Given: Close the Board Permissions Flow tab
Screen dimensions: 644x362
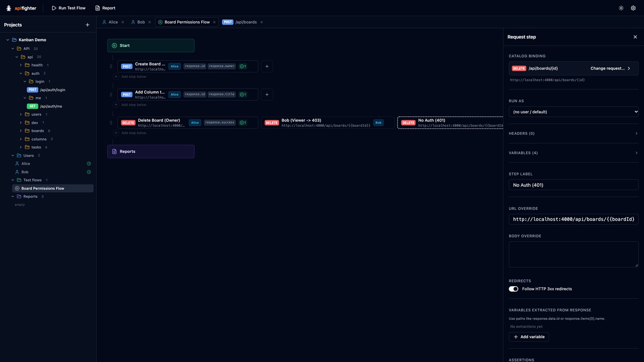Looking at the screenshot, I should pyautogui.click(x=214, y=22).
